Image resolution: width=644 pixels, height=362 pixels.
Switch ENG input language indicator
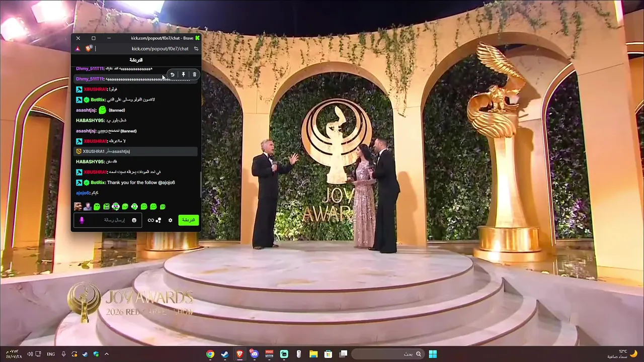pos(51,354)
